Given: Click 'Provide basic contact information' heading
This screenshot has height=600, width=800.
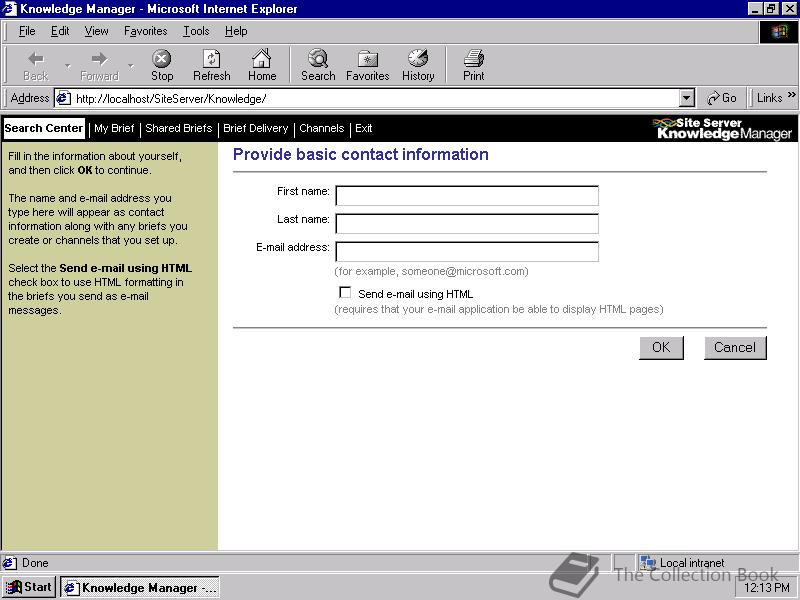Looking at the screenshot, I should pyautogui.click(x=361, y=154).
